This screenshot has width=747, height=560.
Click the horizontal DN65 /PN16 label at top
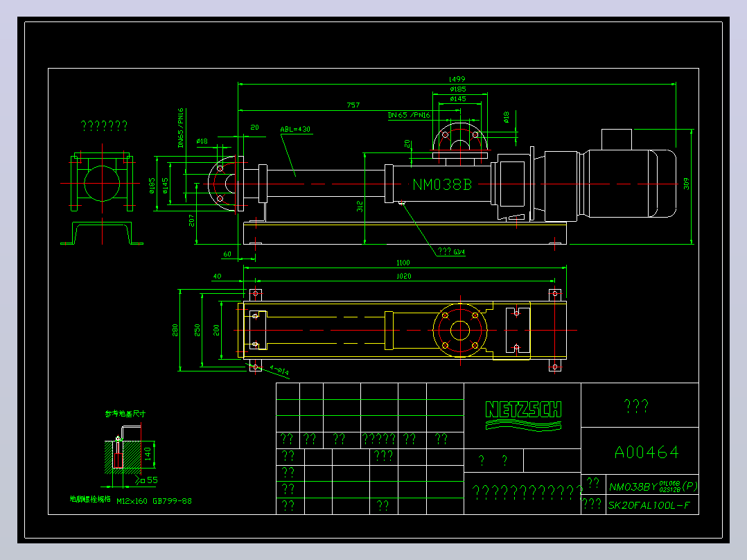point(409,115)
